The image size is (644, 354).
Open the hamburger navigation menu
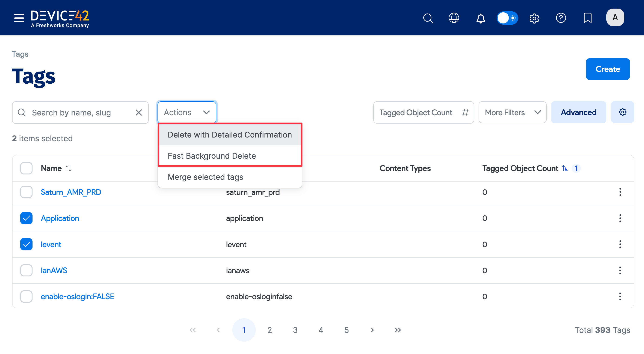tap(19, 18)
